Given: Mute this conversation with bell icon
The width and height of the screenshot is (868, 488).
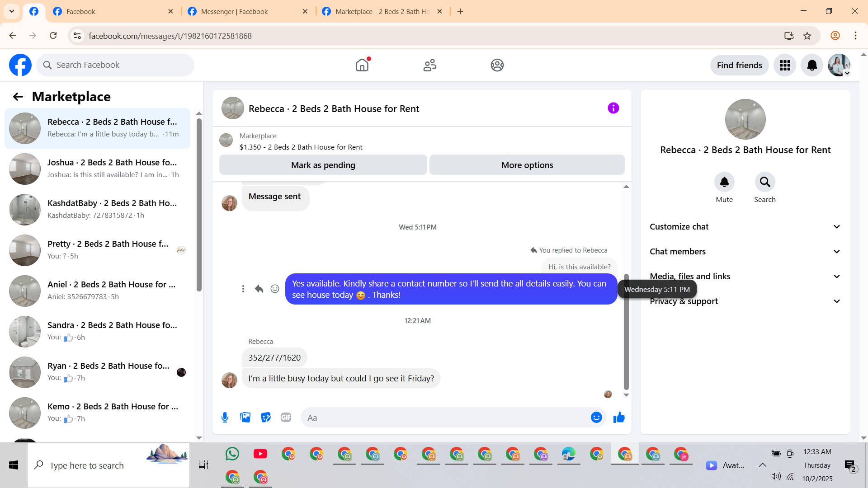Looking at the screenshot, I should [x=724, y=182].
